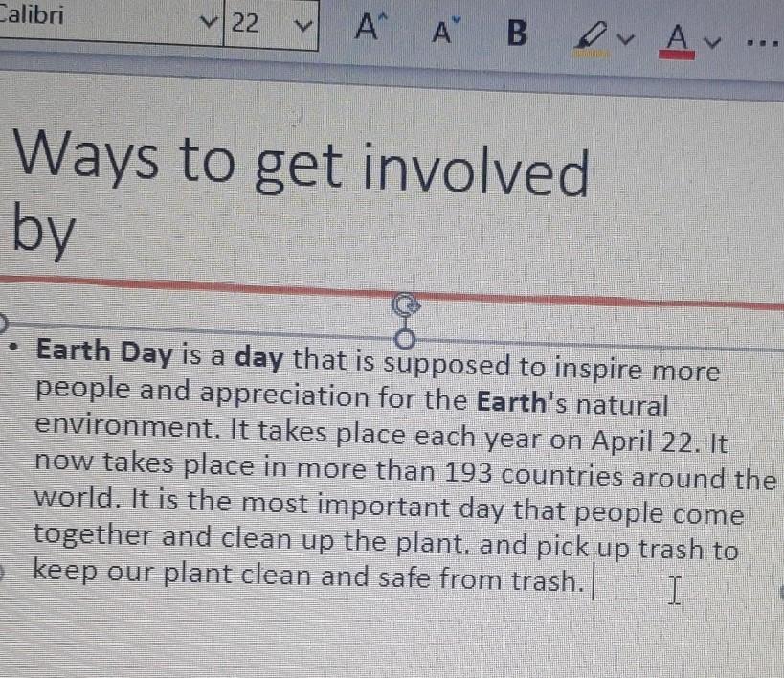The height and width of the screenshot is (678, 784).
Task: Increase font size with the A-up icon
Action: pos(371,28)
